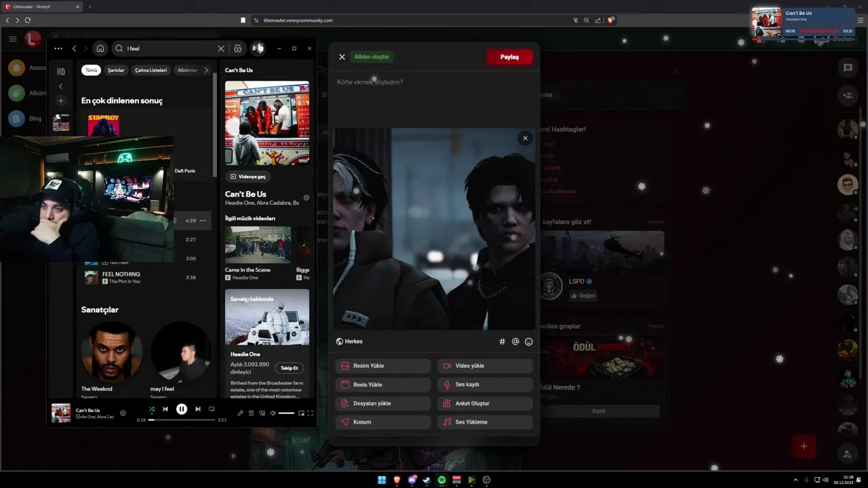
Task: Go back in Spotify navigation
Action: click(75, 49)
